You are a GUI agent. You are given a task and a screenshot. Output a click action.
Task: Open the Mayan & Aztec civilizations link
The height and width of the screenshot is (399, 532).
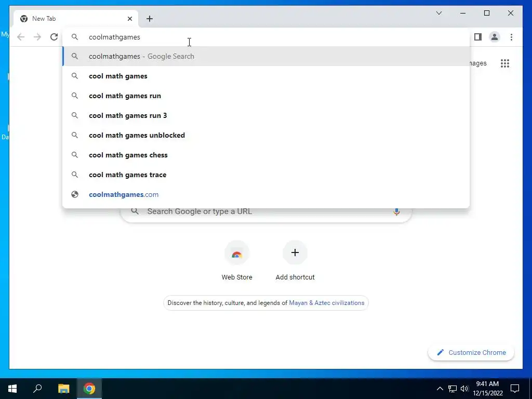coord(326,303)
